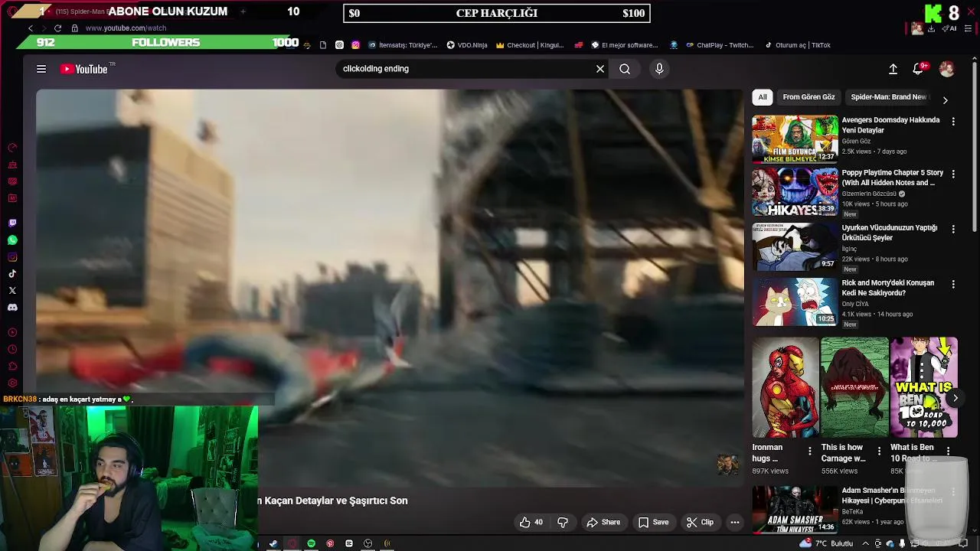Open browser sidebar history clock icon
Viewport: 980px width, 551px height.
(12, 350)
